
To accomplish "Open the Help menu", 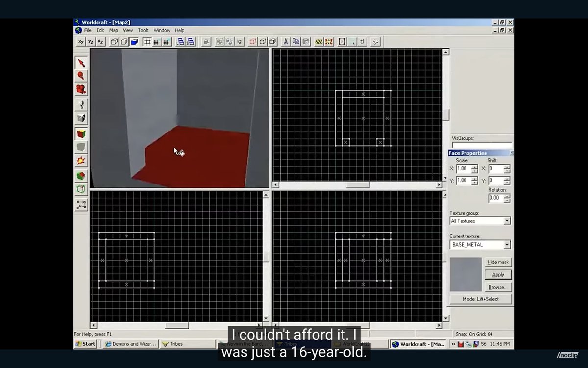I will click(x=180, y=30).
